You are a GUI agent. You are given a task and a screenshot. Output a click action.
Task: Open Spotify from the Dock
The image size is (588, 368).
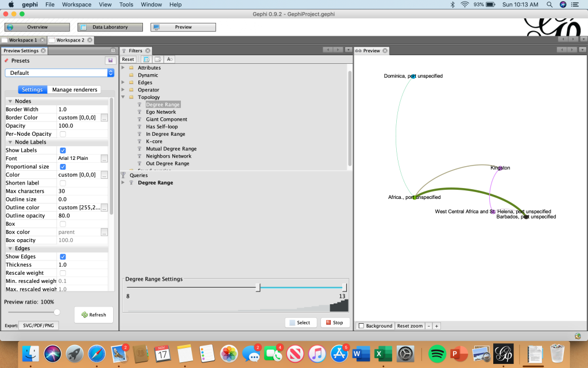pyautogui.click(x=438, y=352)
